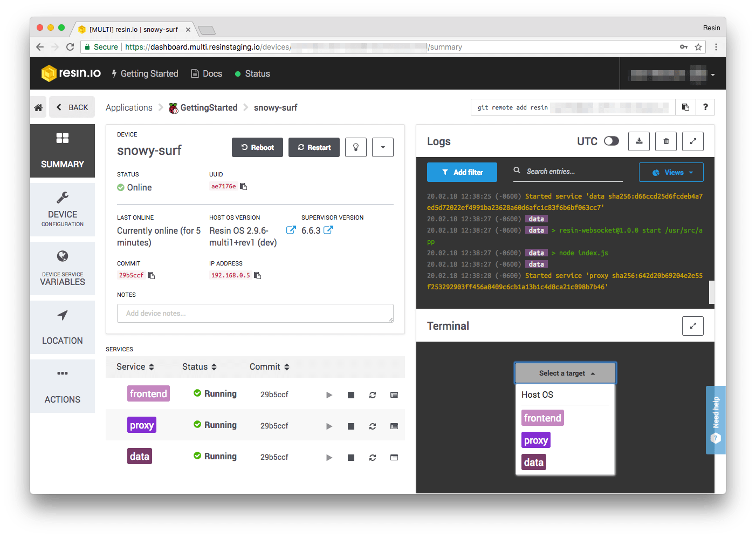Copy the IP address 192.168.0.5
Image resolution: width=756 pixels, height=537 pixels.
[258, 276]
